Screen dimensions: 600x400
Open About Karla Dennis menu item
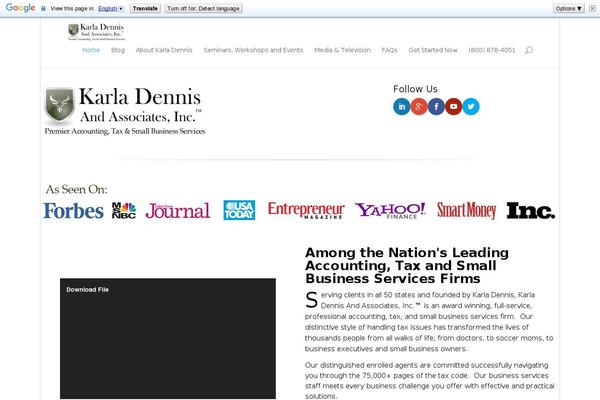tap(164, 50)
